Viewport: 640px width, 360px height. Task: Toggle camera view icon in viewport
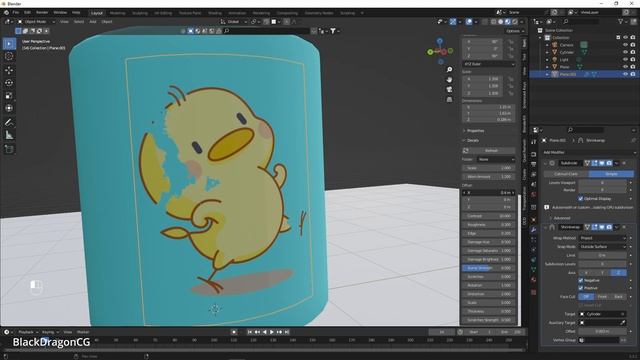[x=449, y=89]
